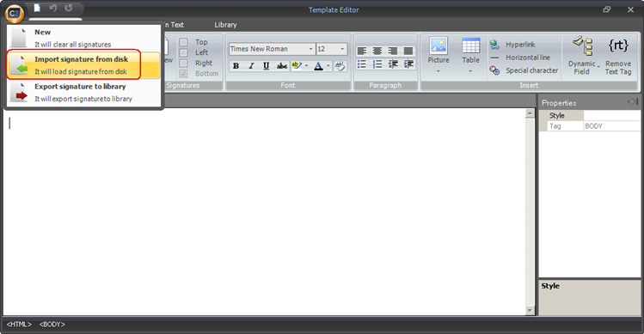Open the font color dropdown arrow
The height and width of the screenshot is (334, 644).
point(328,65)
